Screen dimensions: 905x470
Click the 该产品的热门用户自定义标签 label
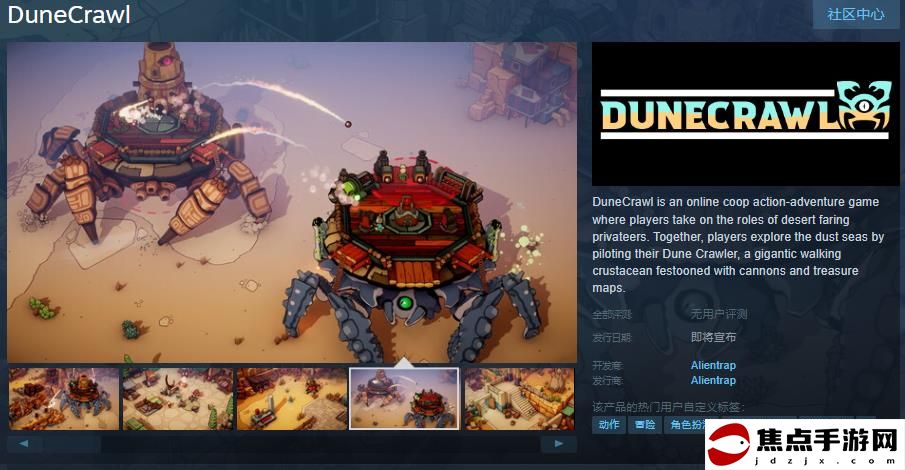[x=668, y=408]
